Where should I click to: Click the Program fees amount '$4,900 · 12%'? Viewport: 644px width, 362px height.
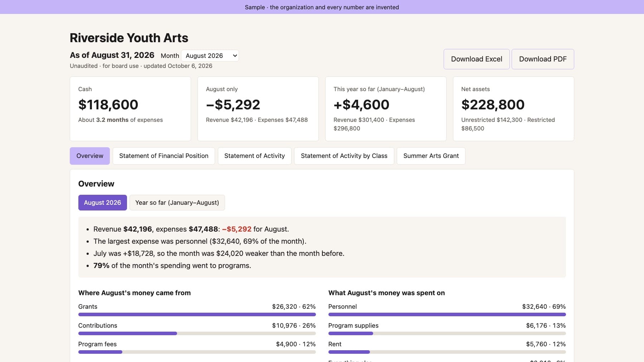point(296,344)
